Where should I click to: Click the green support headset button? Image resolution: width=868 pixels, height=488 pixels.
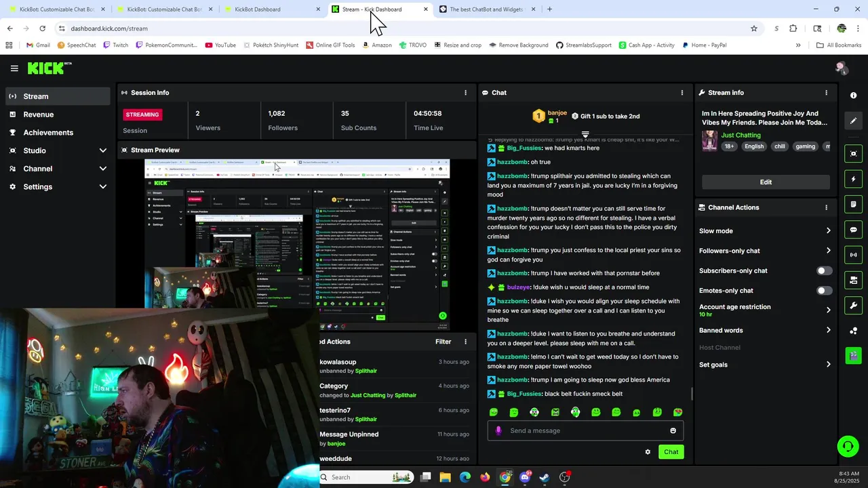pyautogui.click(x=848, y=446)
